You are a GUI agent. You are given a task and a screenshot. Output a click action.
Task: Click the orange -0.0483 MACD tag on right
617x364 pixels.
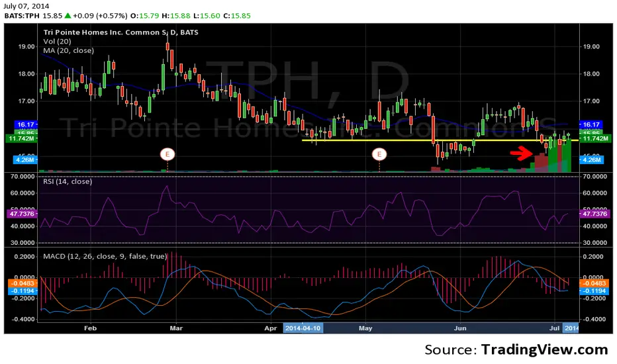coord(594,283)
